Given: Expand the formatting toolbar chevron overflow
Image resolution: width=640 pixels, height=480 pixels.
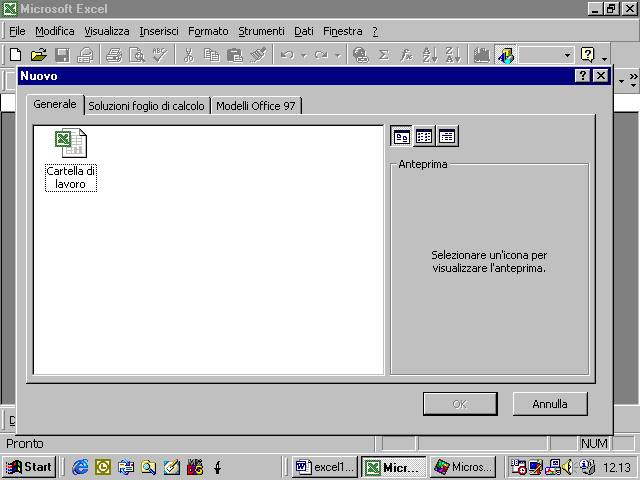Looking at the screenshot, I should 633,80.
